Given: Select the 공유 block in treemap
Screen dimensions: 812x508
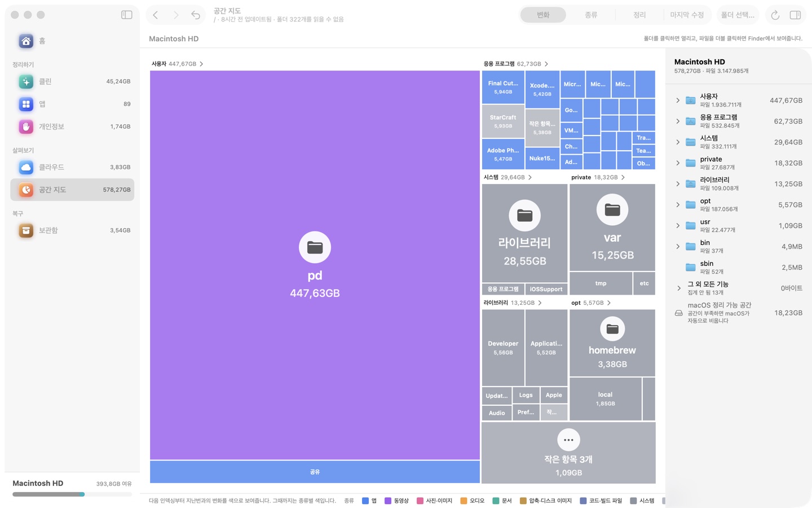Looking at the screenshot, I should (315, 472).
